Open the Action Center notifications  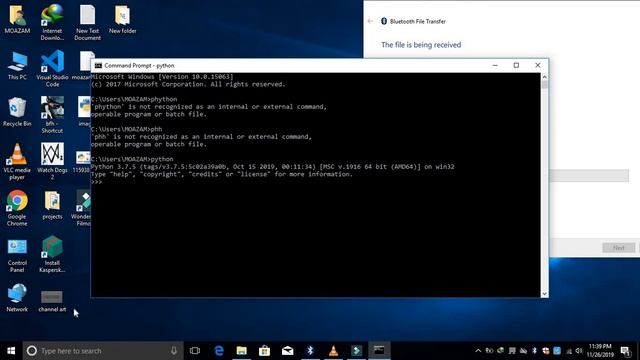coord(625,351)
